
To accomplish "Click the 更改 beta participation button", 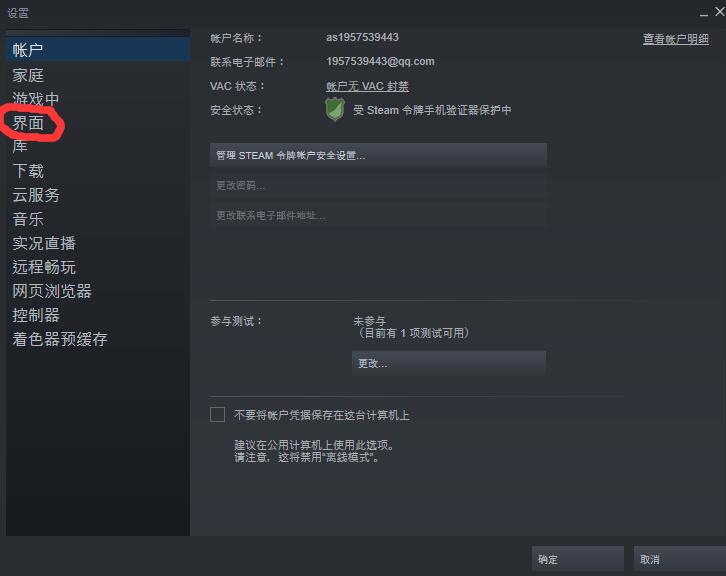I will pyautogui.click(x=449, y=363).
